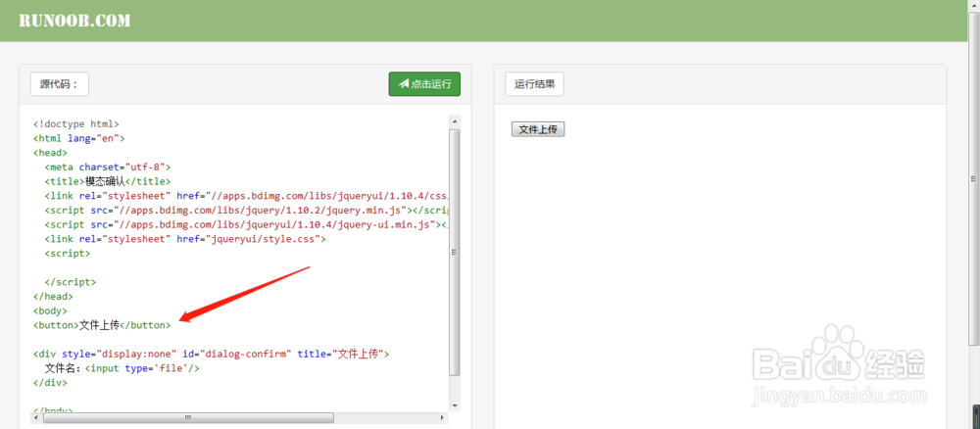This screenshot has width=980, height=429.
Task: Click the 源代码 label button
Action: [x=60, y=83]
